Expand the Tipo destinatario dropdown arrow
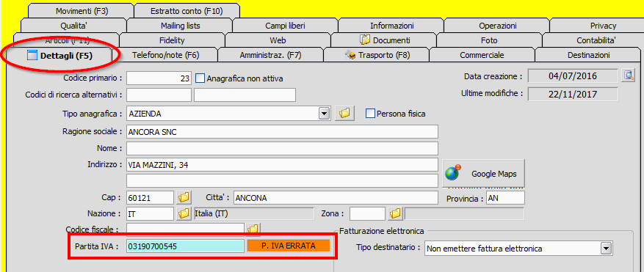The height and width of the screenshot is (272, 644). pyautogui.click(x=607, y=249)
